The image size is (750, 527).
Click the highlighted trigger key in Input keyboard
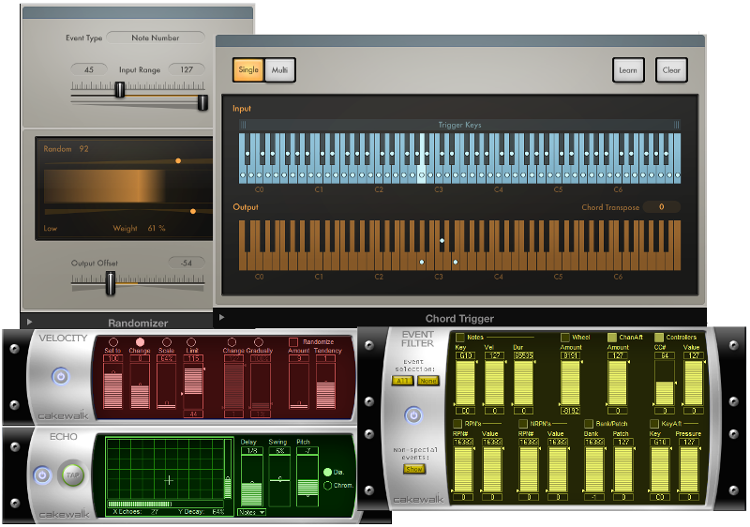click(x=421, y=159)
